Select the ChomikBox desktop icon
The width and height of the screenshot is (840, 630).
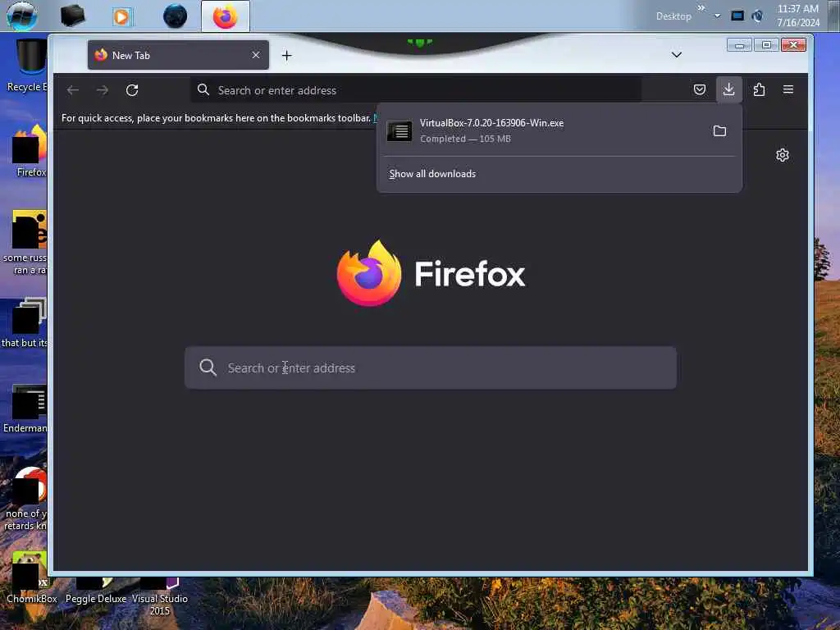(32, 578)
